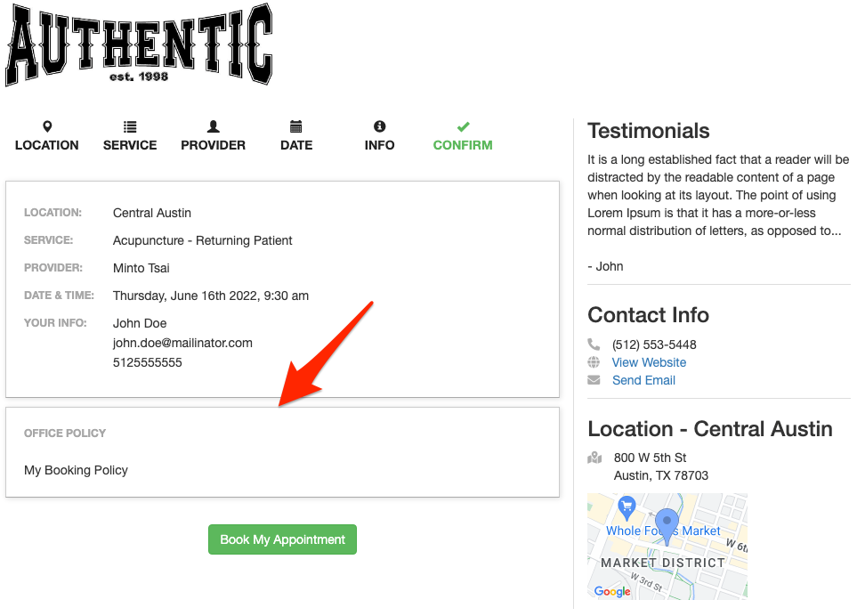Click the provider person step icon
The width and height of the screenshot is (857, 616).
click(x=213, y=126)
